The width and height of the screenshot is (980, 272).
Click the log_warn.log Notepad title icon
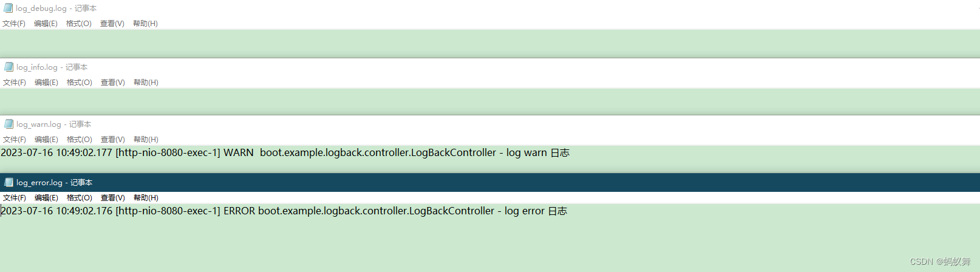pos(9,124)
